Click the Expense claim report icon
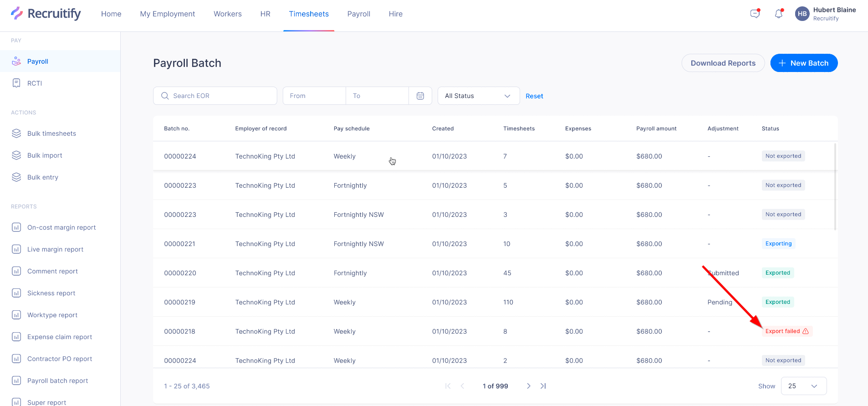Image resolution: width=868 pixels, height=406 pixels. pos(16,336)
